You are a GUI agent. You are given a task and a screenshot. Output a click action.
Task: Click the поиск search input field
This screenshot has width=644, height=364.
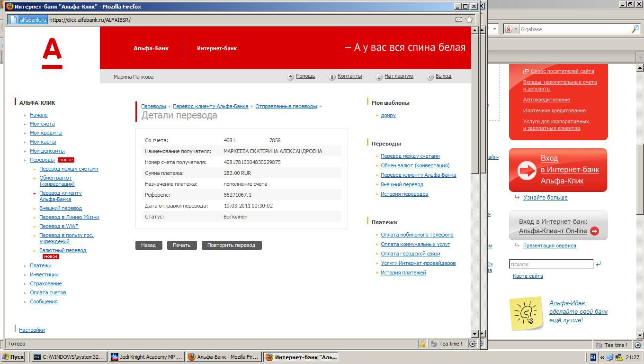pyautogui.click(x=551, y=264)
